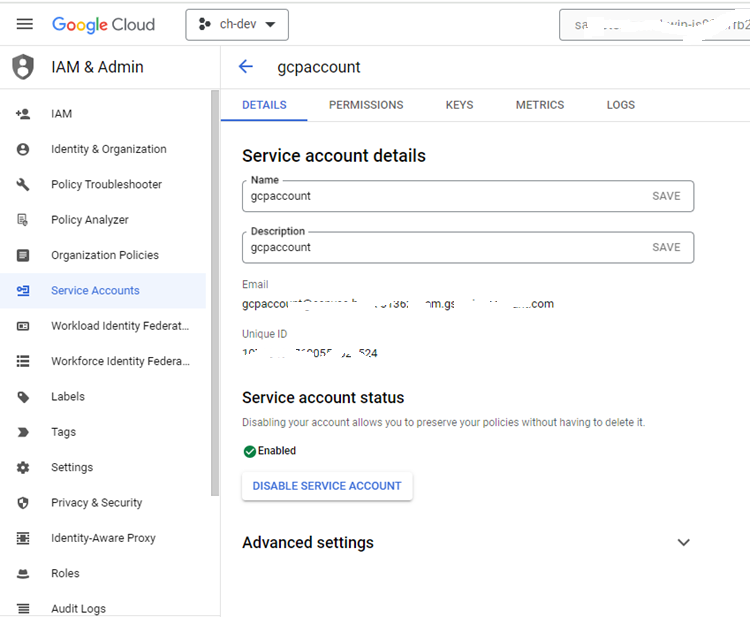Click the Policy Troubleshooter wrench icon
750x617 pixels.
(x=23, y=185)
